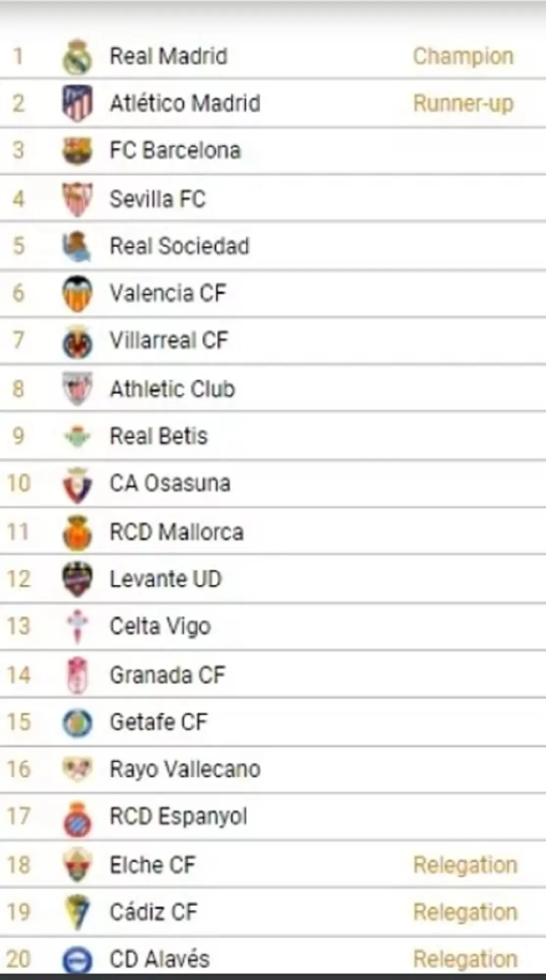Click the Real Madrid crest icon
The height and width of the screenshot is (980, 546).
coord(77,57)
